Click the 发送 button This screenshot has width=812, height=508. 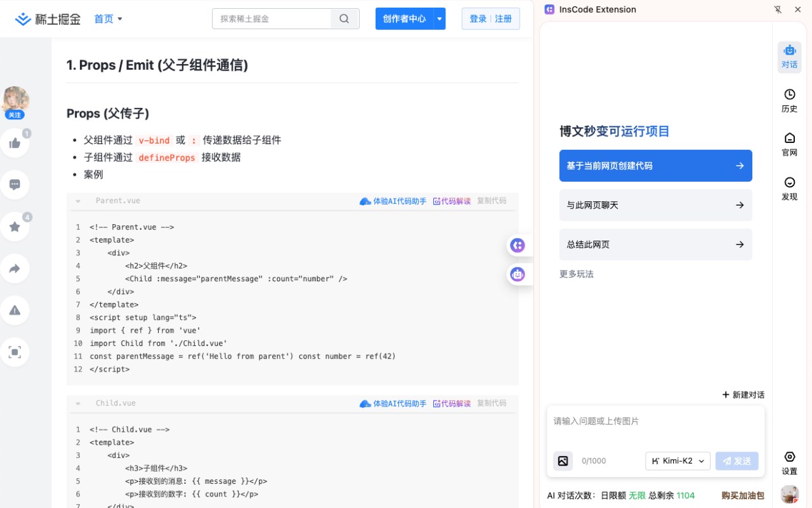tap(737, 461)
